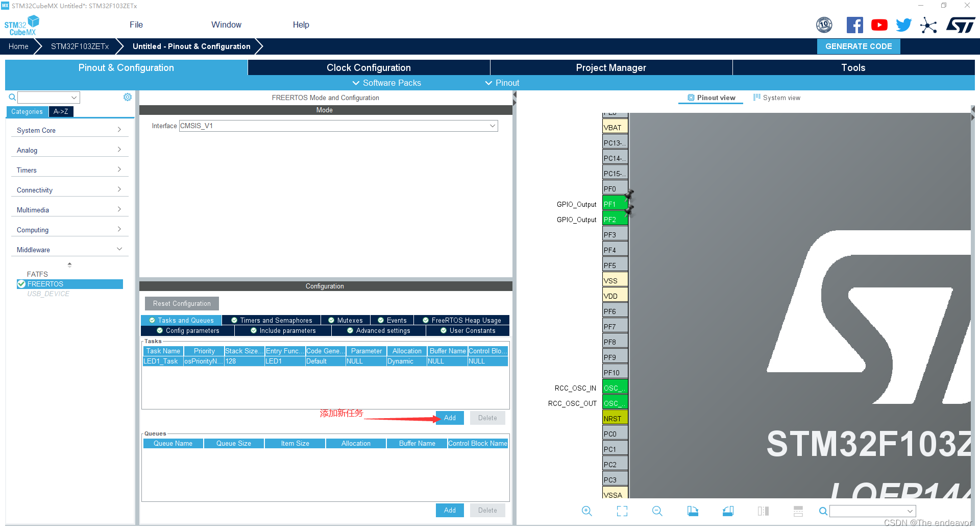Zoom out on the pinout view

(657, 511)
